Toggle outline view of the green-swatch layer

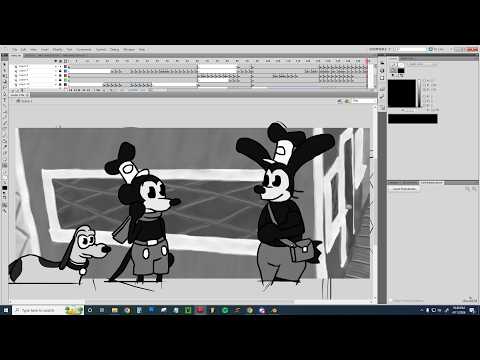(65, 80)
